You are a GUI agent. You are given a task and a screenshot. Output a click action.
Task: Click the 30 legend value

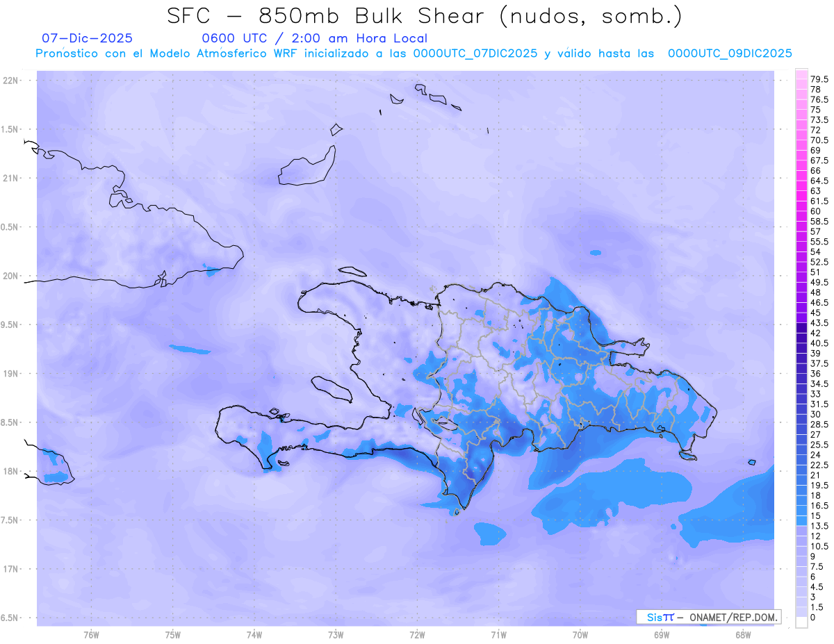[815, 413]
